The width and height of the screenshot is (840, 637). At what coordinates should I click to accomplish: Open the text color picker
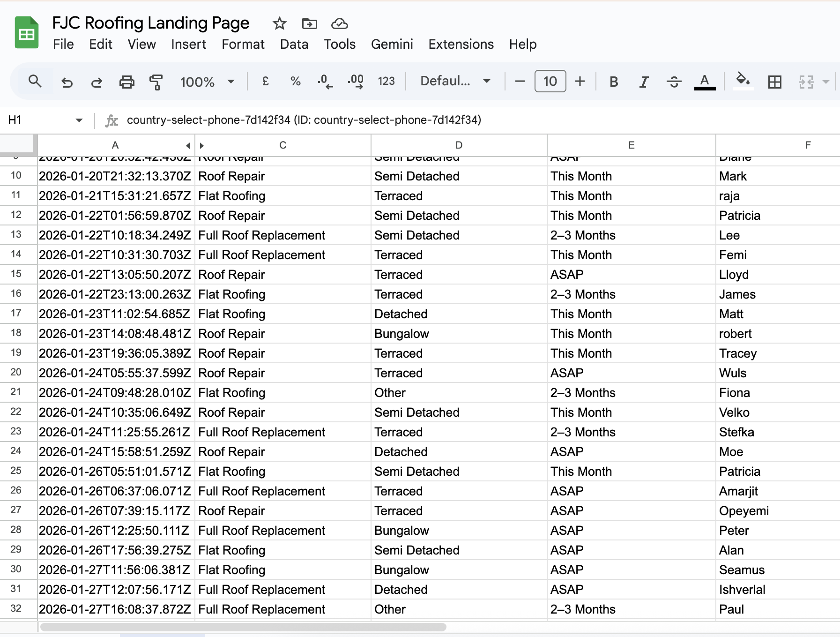[x=704, y=81]
